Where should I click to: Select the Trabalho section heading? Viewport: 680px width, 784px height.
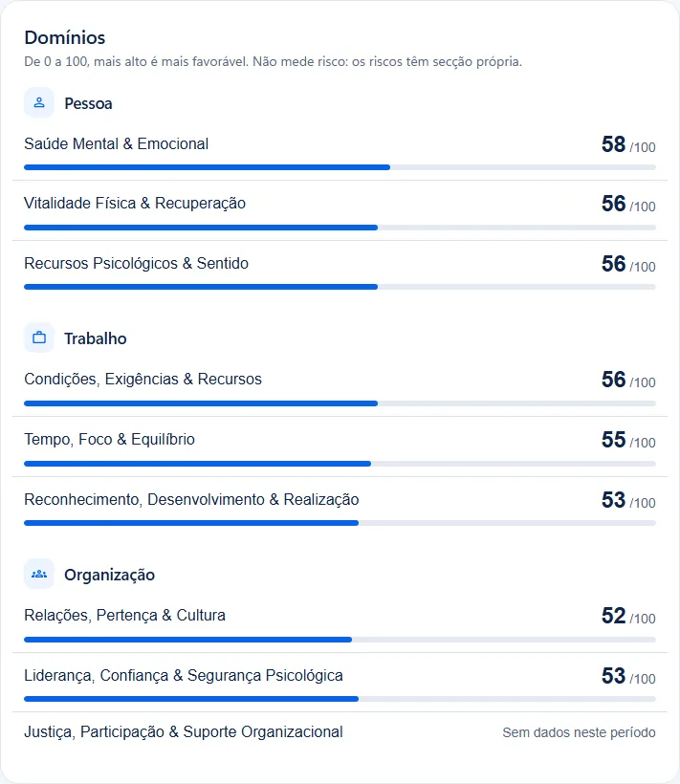(96, 338)
